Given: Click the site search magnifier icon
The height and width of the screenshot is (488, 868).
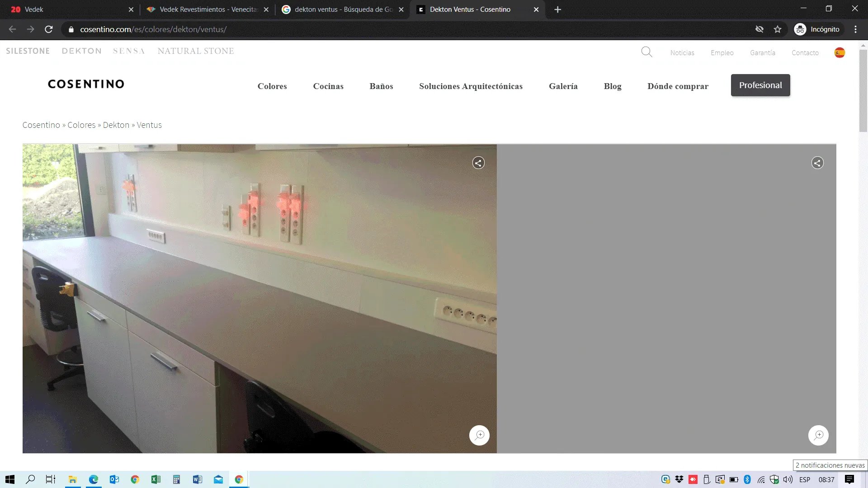Looking at the screenshot, I should point(646,52).
